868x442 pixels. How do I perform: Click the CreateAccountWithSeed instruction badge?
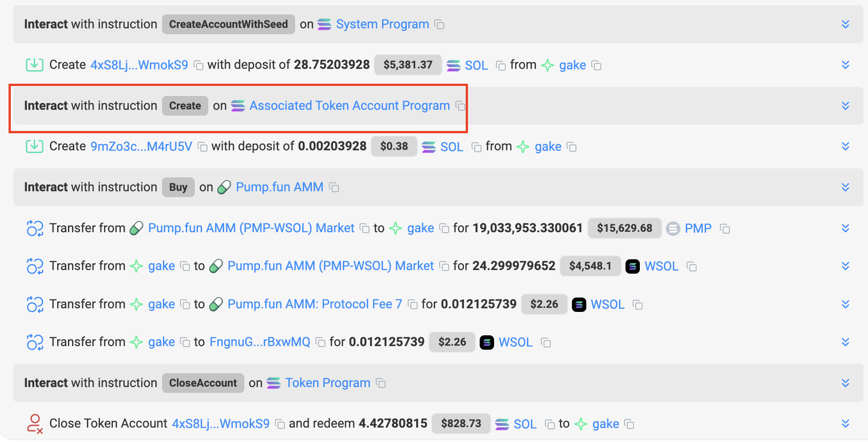(x=228, y=24)
